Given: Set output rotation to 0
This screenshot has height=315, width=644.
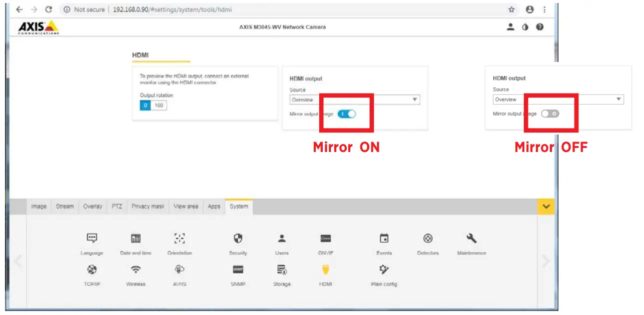Looking at the screenshot, I should point(145,105).
